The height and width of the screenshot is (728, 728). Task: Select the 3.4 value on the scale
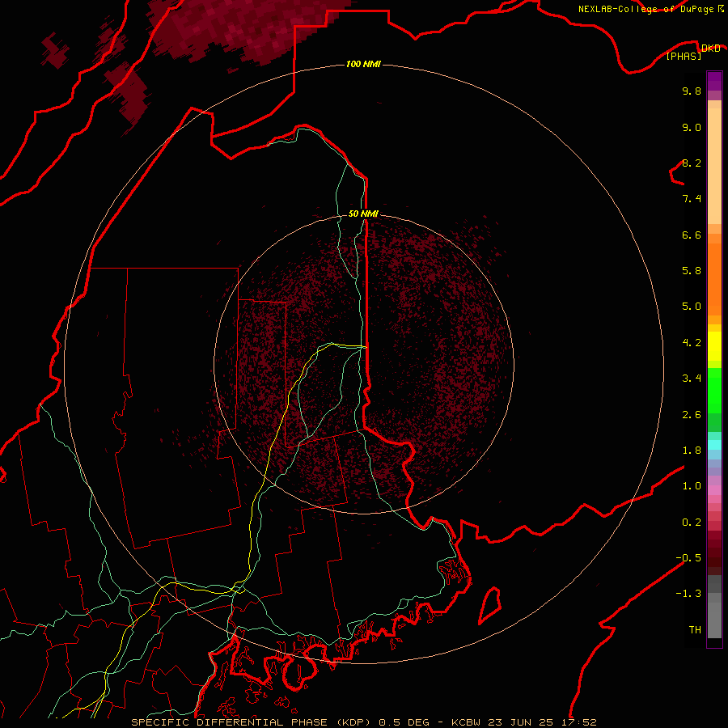(x=692, y=379)
